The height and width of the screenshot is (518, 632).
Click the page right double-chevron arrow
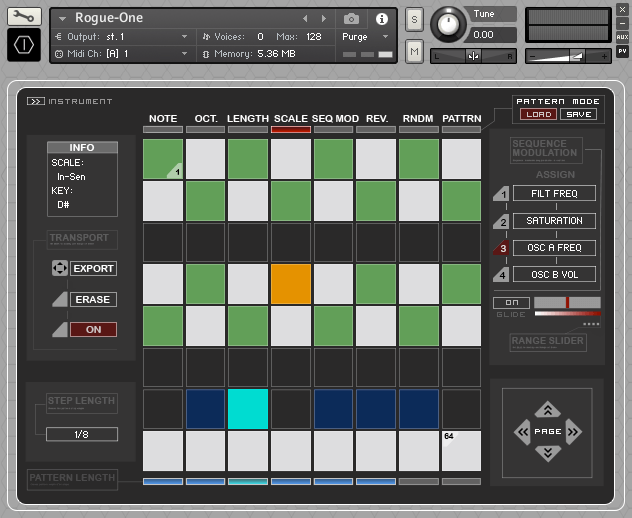[x=572, y=432]
